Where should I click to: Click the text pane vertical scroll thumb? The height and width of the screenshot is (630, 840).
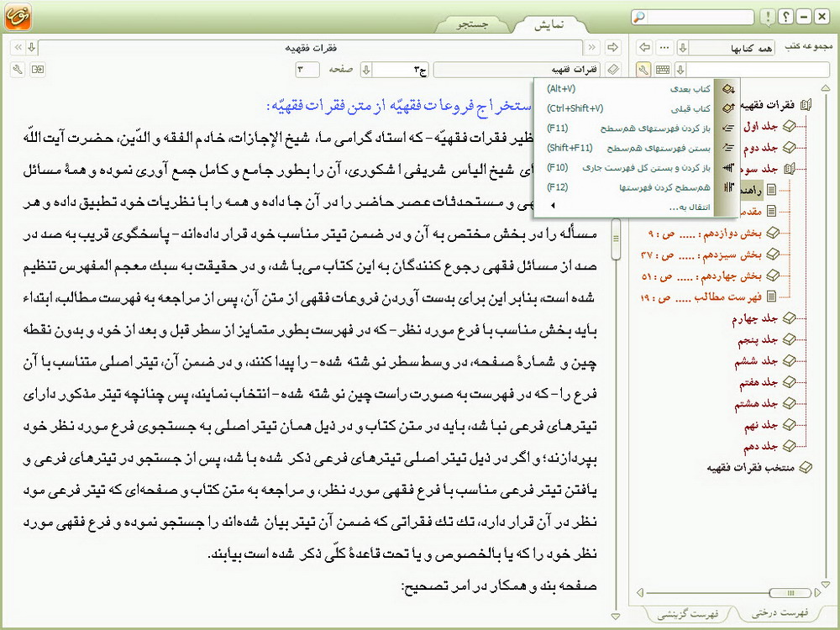pyautogui.click(x=616, y=239)
